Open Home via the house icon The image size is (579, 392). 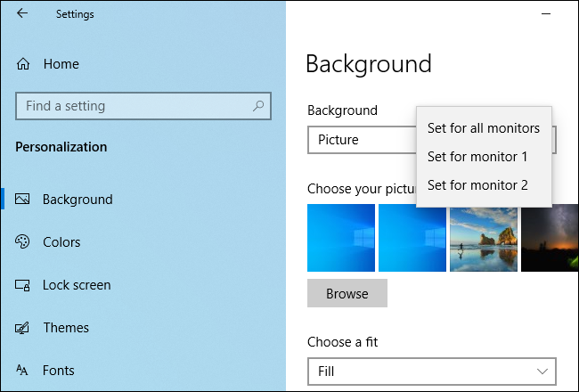(x=23, y=64)
